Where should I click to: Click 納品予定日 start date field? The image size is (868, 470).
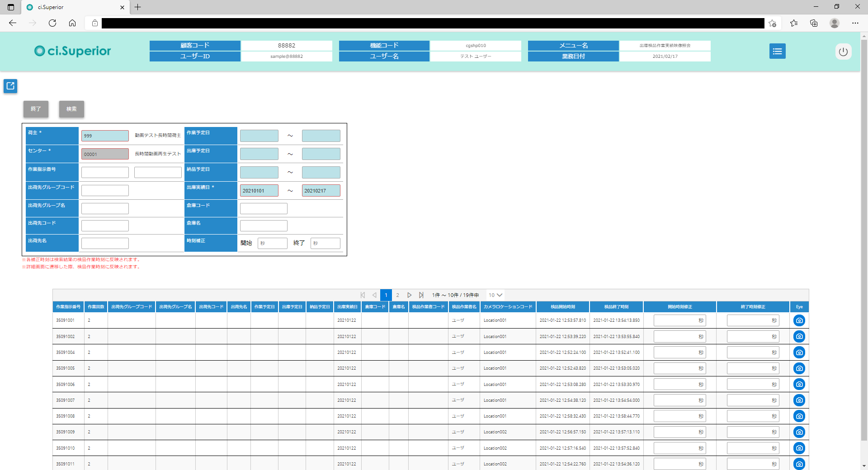tap(259, 172)
